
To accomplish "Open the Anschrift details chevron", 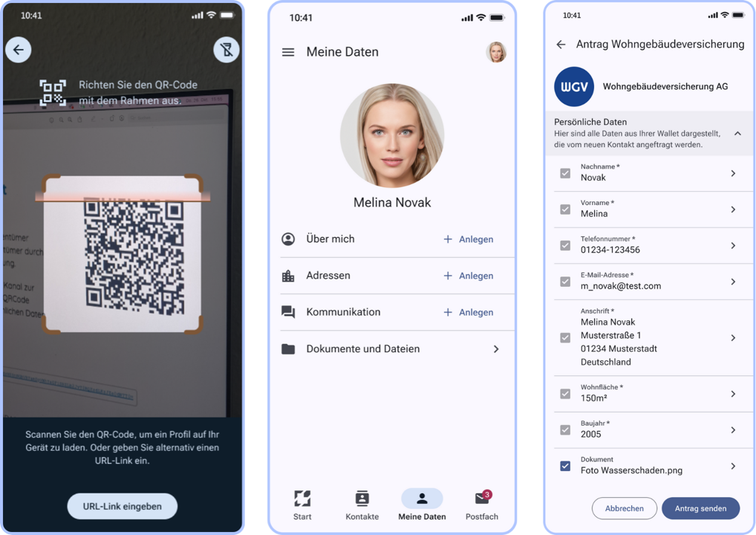I will tap(732, 338).
